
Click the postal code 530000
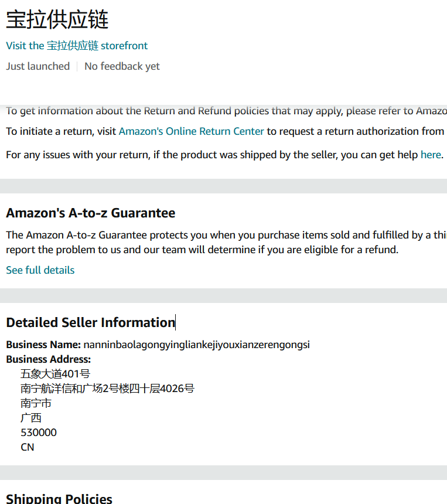coord(39,433)
